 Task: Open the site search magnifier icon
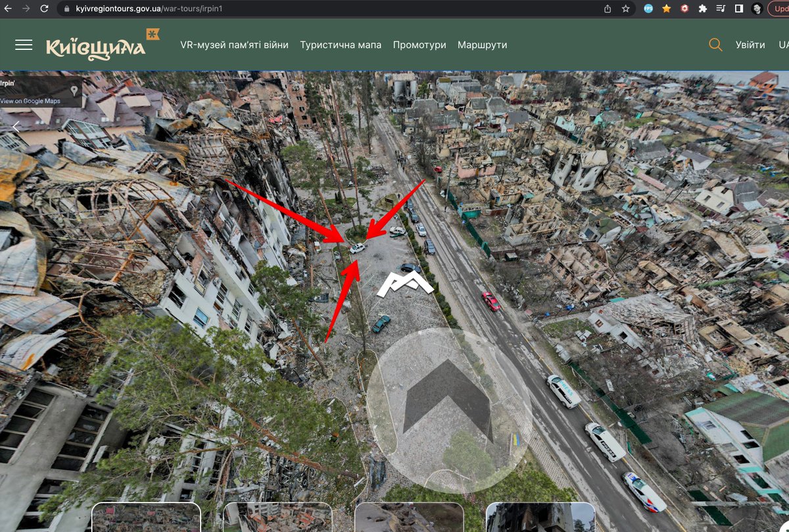(x=715, y=45)
